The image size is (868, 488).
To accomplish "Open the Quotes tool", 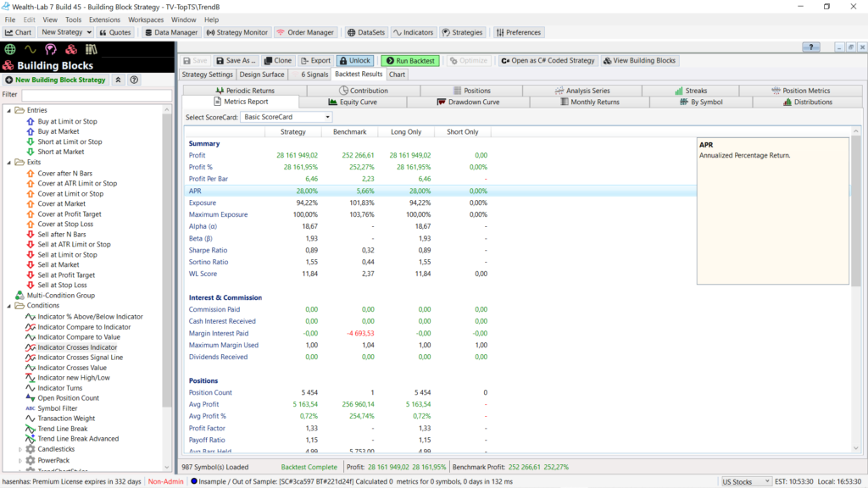I will [115, 32].
